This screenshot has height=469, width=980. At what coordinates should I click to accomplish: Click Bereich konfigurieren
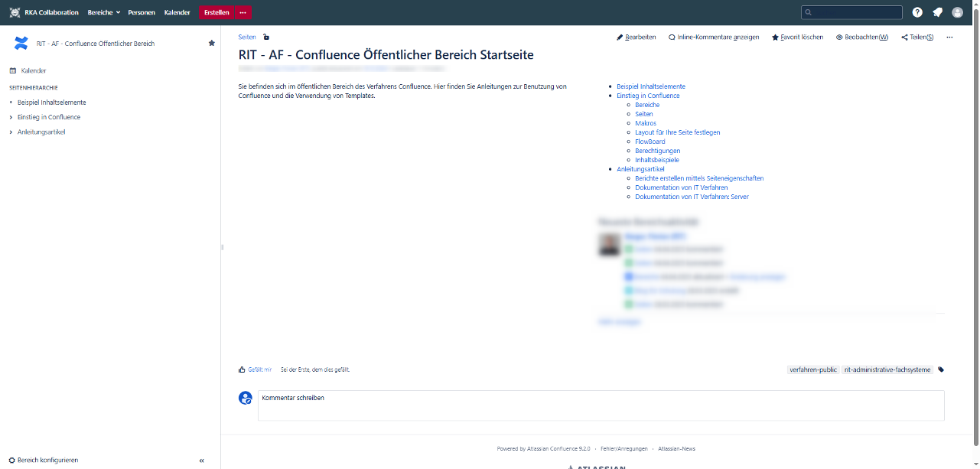44,461
